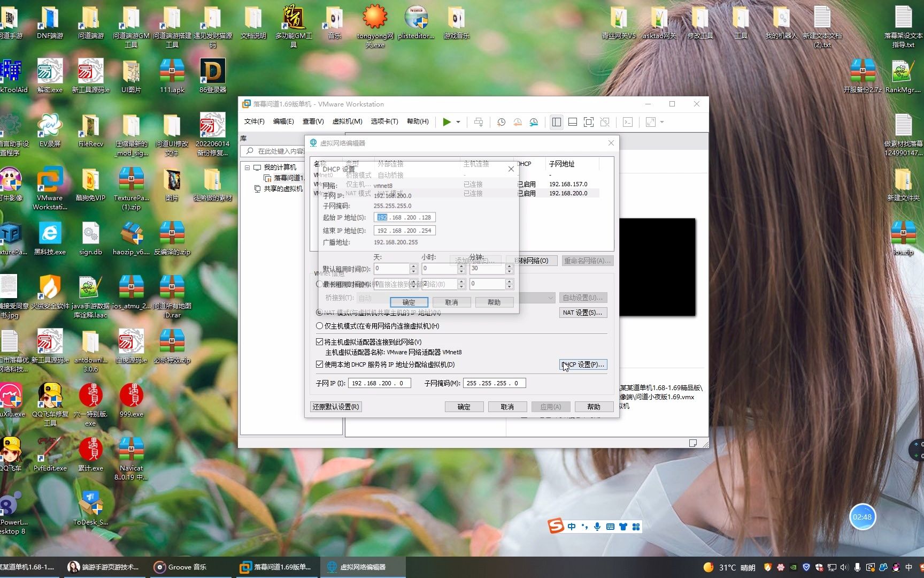Open the power options dropdown arrow

tap(458, 122)
